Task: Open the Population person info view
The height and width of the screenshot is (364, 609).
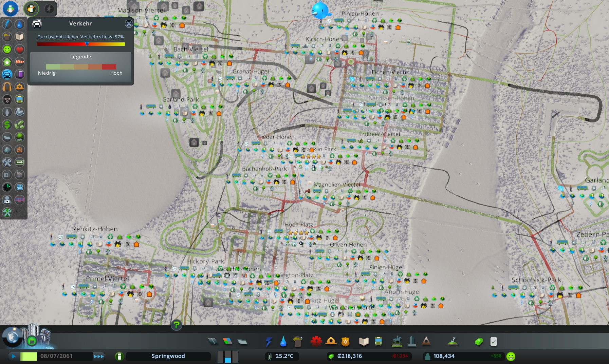Action: point(7,112)
